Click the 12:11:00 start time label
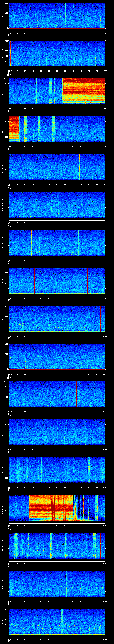Image resolution: width=114 pixels, height=644 pixels. click(9, 412)
